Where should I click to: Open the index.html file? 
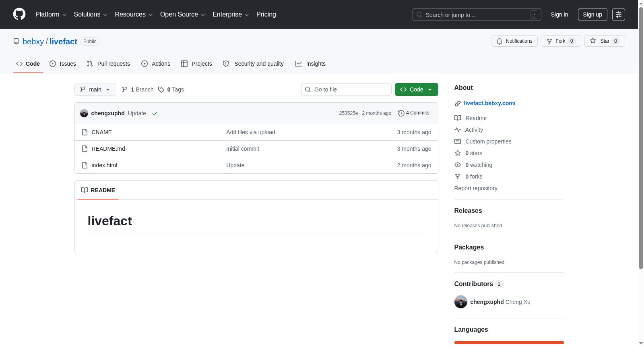[104, 165]
